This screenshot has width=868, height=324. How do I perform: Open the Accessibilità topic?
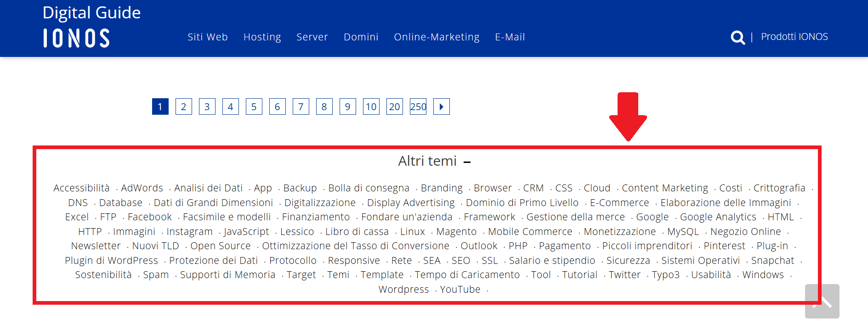click(x=81, y=188)
